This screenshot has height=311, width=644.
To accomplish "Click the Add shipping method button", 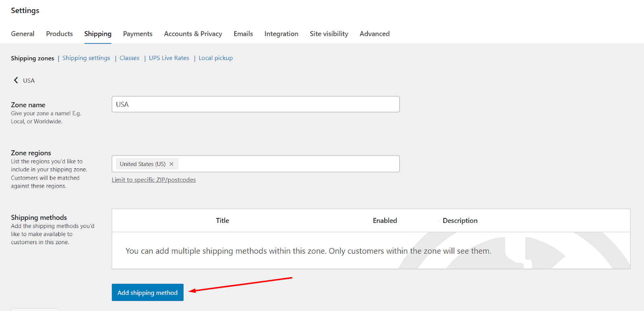I will click(x=148, y=292).
